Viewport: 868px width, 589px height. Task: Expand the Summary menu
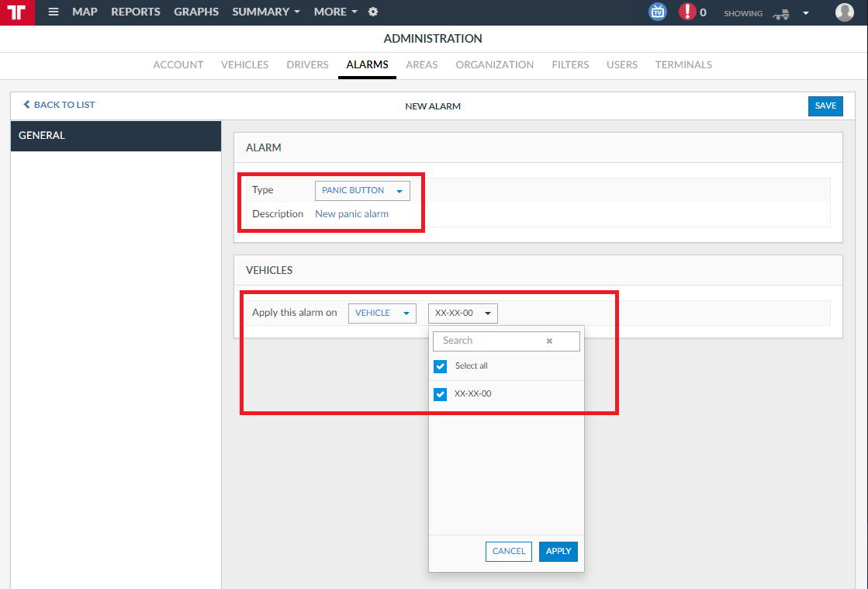pos(266,12)
